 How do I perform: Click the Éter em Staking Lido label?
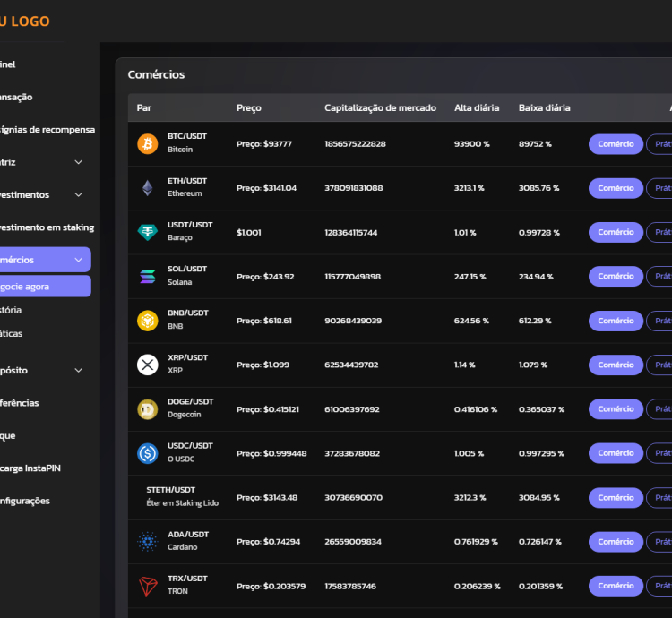(x=183, y=502)
